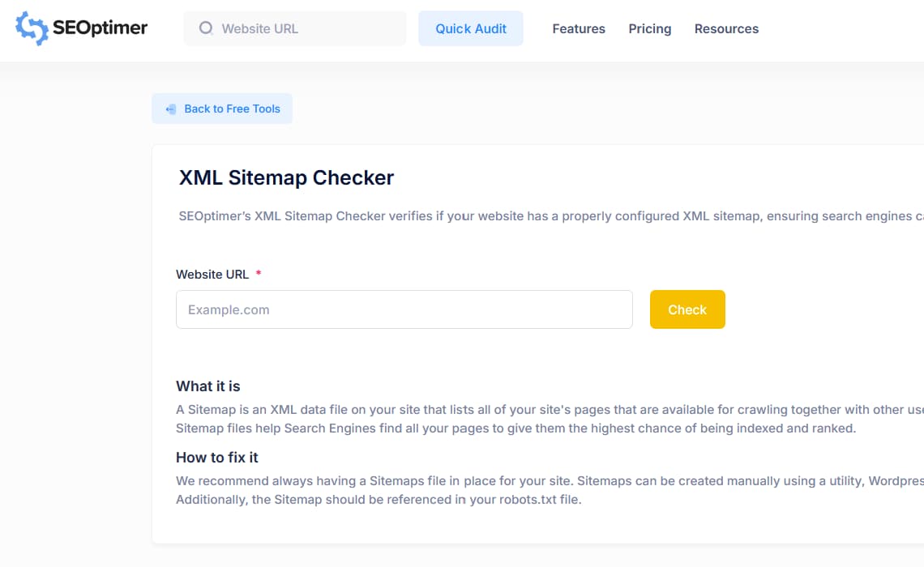Click the Website URL search field in header
This screenshot has height=567, width=924.
pos(295,28)
